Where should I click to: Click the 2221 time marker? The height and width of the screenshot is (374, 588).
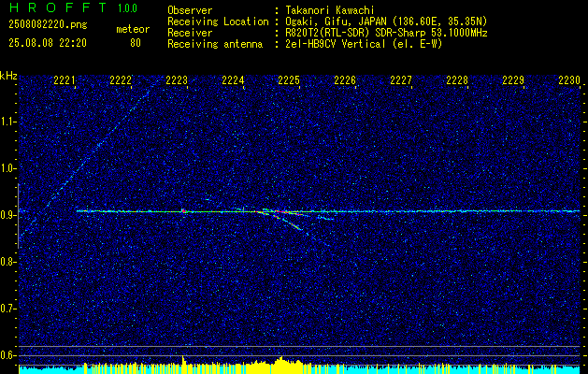tap(65, 80)
